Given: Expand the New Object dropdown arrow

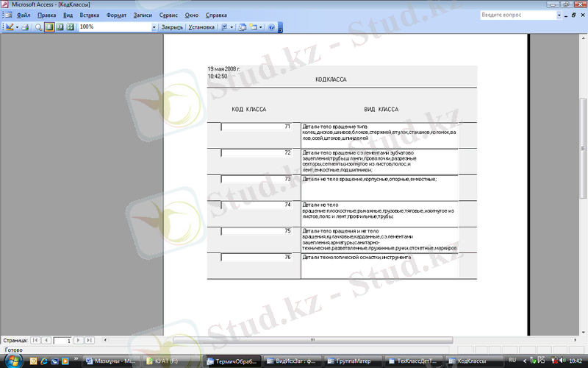Looking at the screenshot, I should (x=261, y=27).
